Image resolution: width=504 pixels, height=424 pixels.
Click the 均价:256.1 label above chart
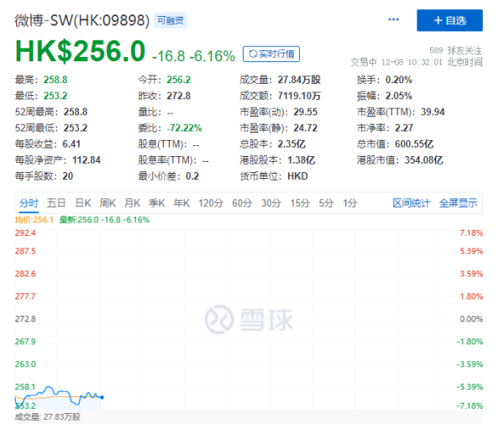pos(34,220)
